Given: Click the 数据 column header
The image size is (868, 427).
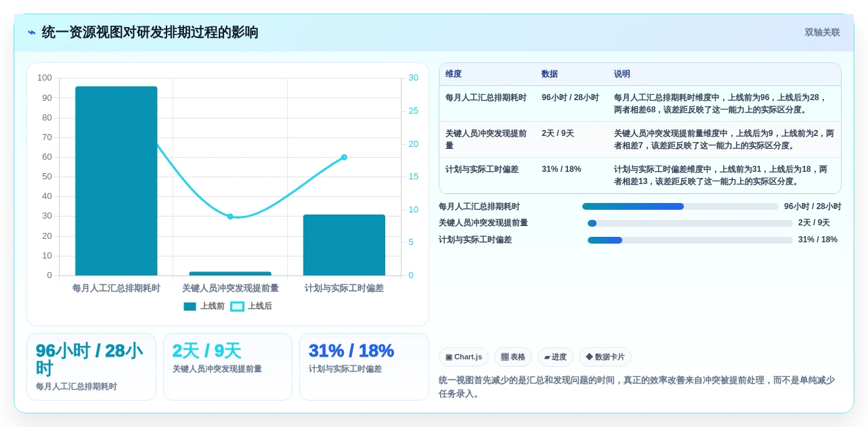Looking at the screenshot, I should 550,74.
